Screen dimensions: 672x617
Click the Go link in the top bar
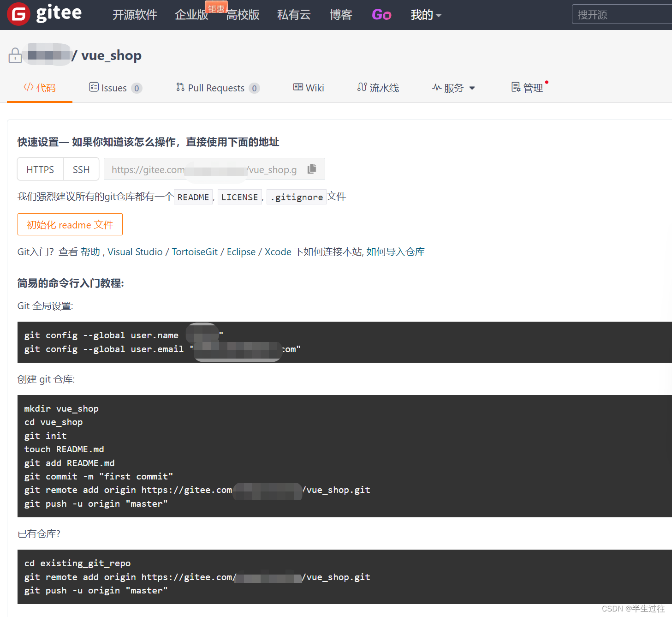click(381, 15)
